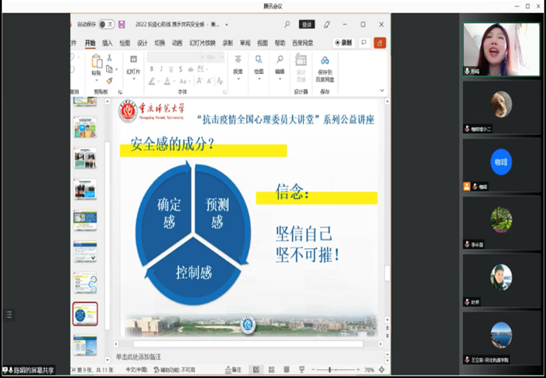Click the font name combo box

coord(176,57)
